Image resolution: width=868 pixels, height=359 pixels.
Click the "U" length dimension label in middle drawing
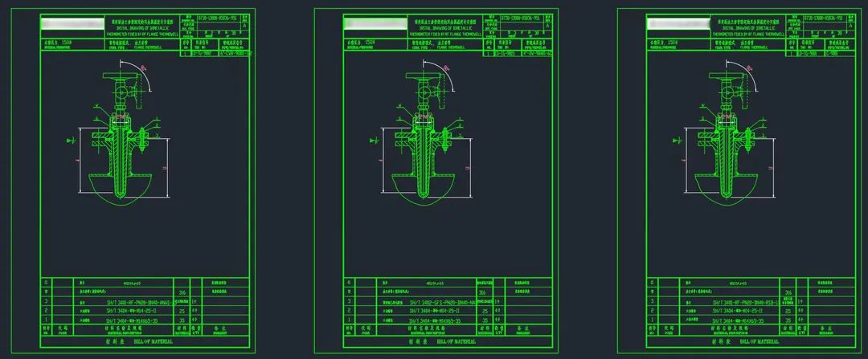[467, 167]
